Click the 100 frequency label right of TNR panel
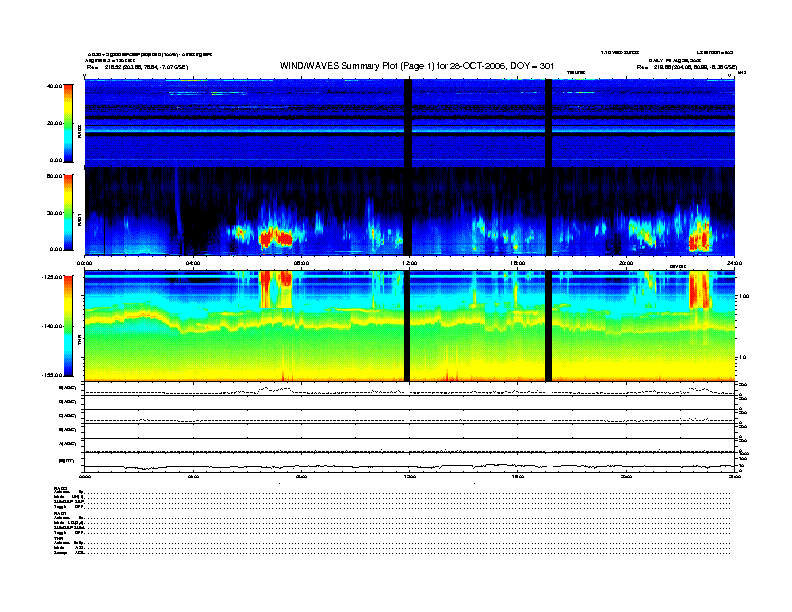Screen dimensions: 792x612 744,296
